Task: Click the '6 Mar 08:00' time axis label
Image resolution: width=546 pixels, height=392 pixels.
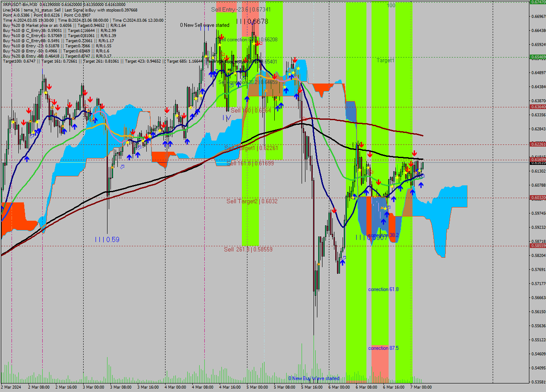Action: tap(366, 387)
